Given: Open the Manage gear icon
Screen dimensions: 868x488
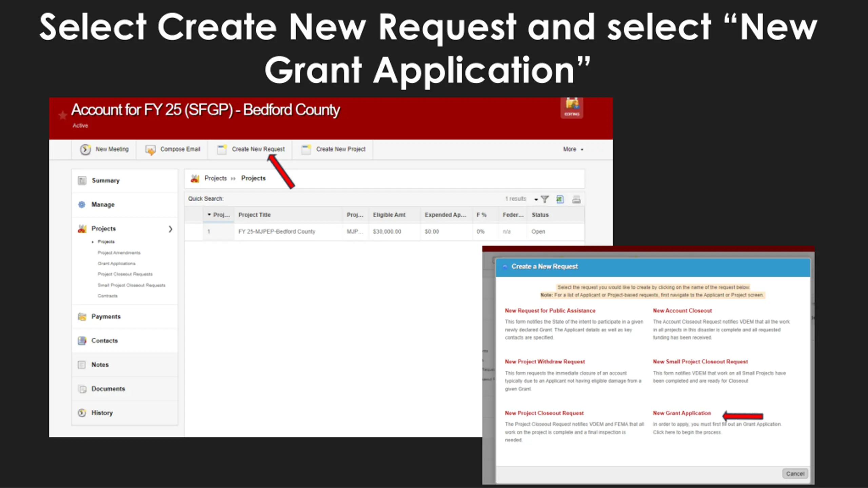Looking at the screenshot, I should coord(82,205).
